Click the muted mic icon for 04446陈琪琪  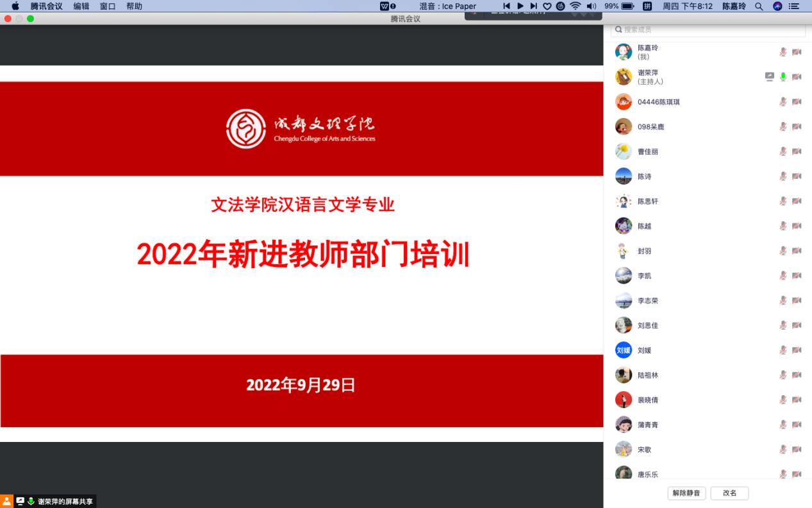783,102
